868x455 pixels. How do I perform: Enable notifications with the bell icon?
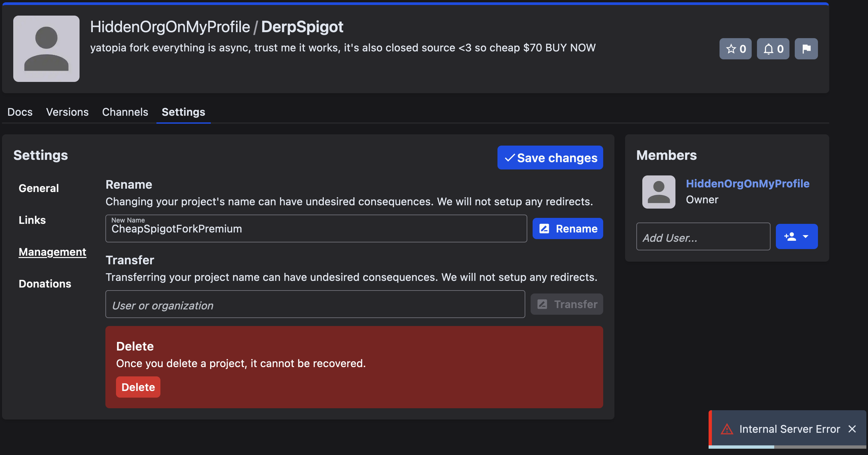(773, 48)
